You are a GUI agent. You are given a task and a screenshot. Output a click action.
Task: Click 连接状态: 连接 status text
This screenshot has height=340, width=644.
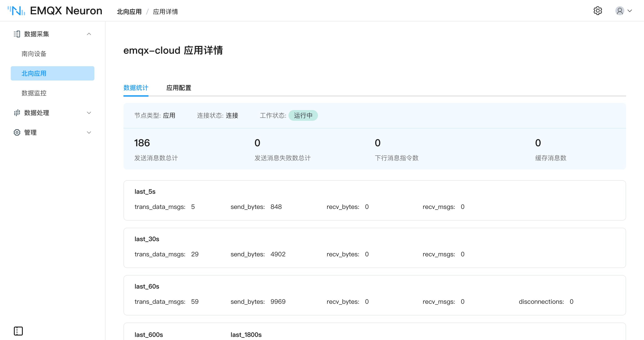coord(218,115)
